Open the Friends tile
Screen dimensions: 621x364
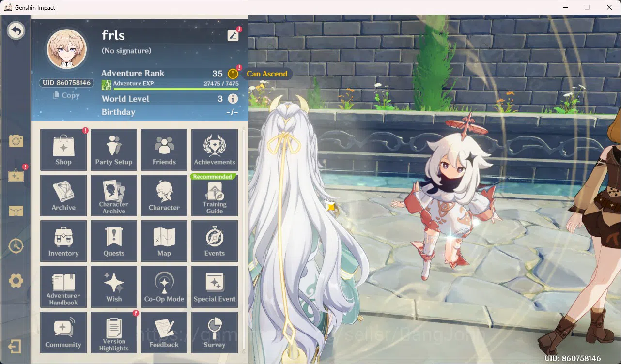(x=164, y=150)
